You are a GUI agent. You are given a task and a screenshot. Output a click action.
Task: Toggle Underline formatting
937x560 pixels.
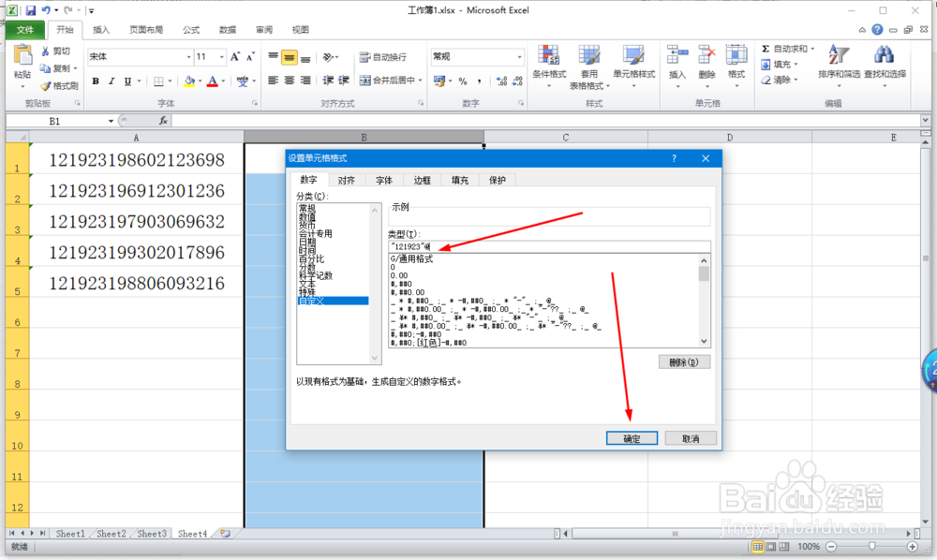point(127,81)
